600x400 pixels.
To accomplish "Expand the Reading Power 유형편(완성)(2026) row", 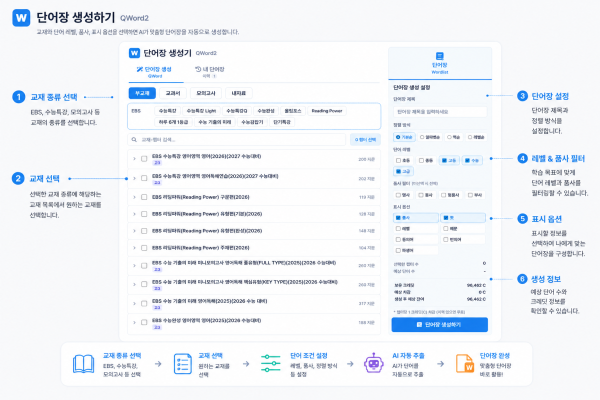I will (x=134, y=231).
